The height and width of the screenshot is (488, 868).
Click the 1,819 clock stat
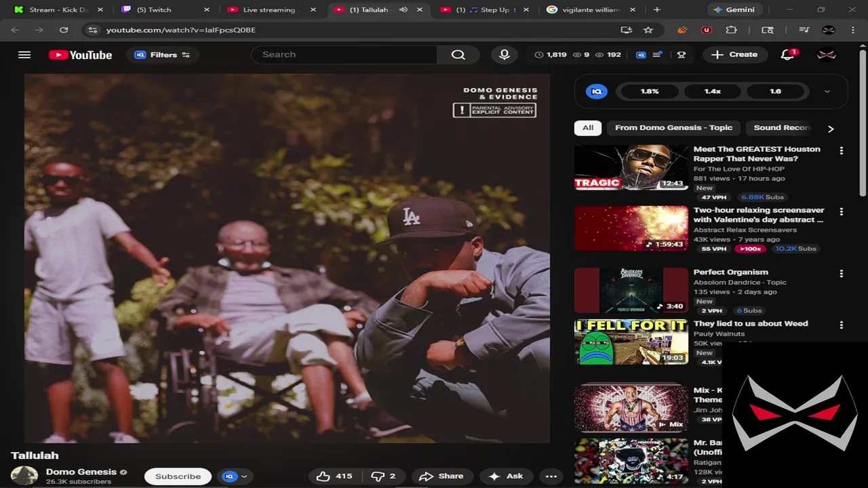coord(551,55)
